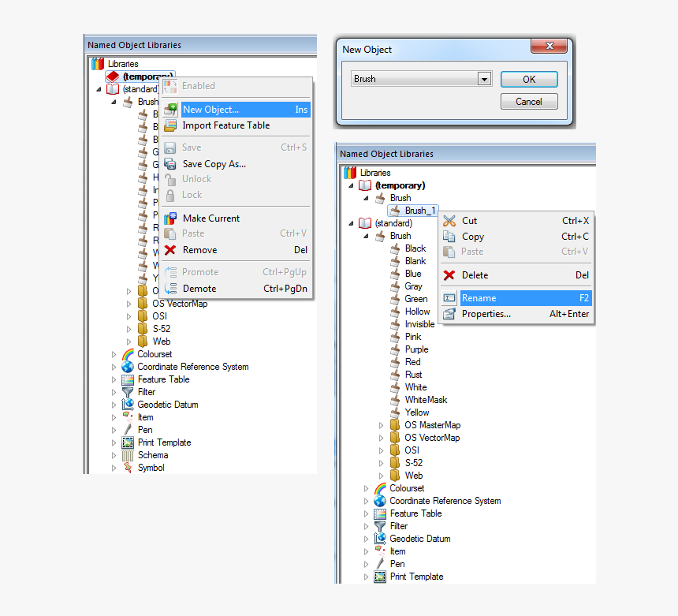Select the Purple brush in right panel
This screenshot has width=678, height=616.
[416, 349]
